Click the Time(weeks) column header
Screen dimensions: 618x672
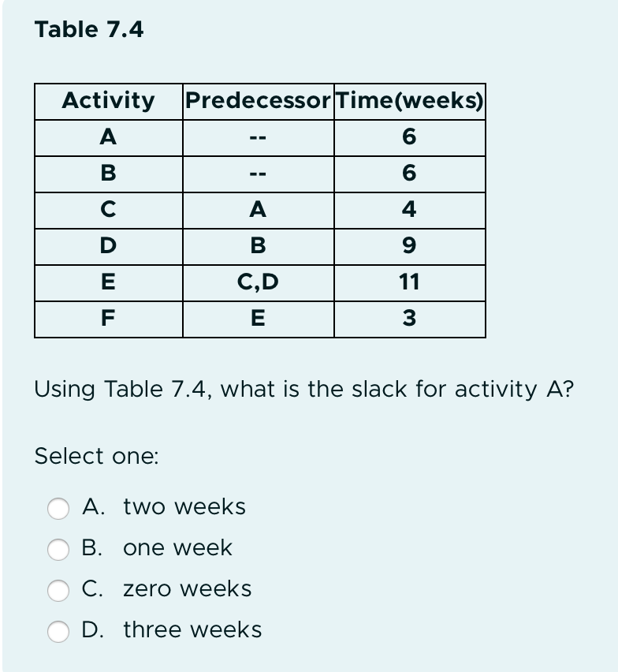coord(409,101)
